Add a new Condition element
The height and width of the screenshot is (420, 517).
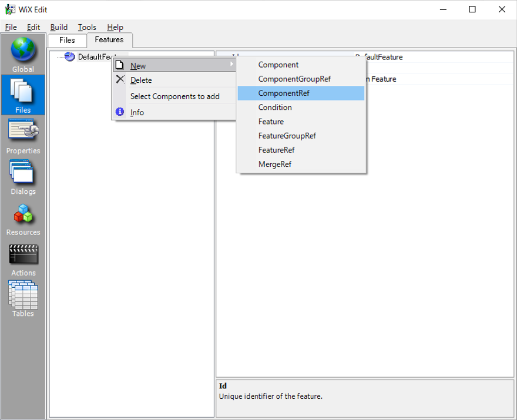point(301,107)
